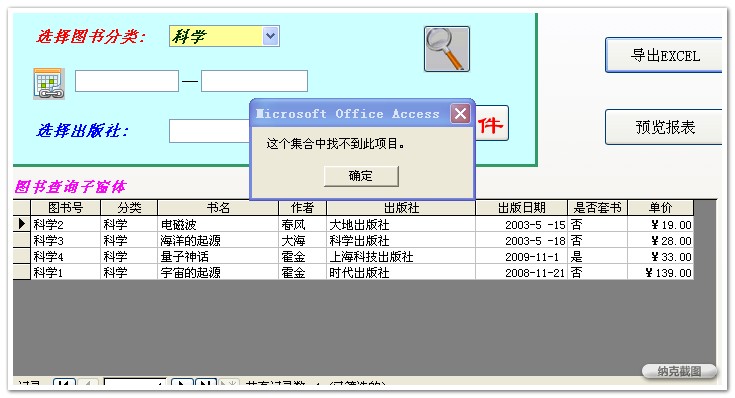Click the 导出EXCEL button

point(664,55)
